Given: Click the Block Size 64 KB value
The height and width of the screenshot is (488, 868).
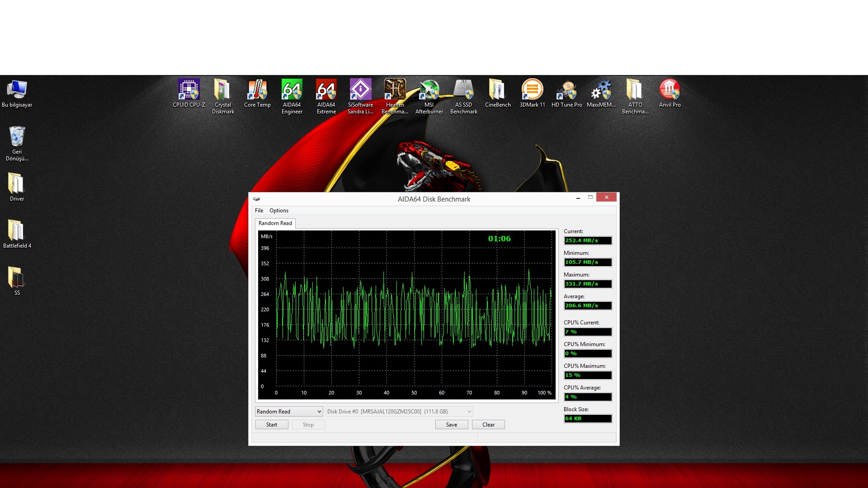Looking at the screenshot, I should [588, 419].
